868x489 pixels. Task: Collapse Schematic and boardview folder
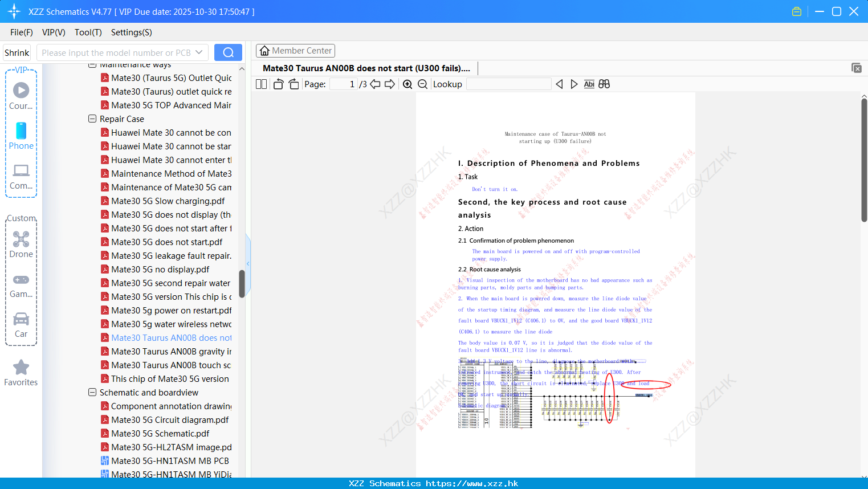92,393
